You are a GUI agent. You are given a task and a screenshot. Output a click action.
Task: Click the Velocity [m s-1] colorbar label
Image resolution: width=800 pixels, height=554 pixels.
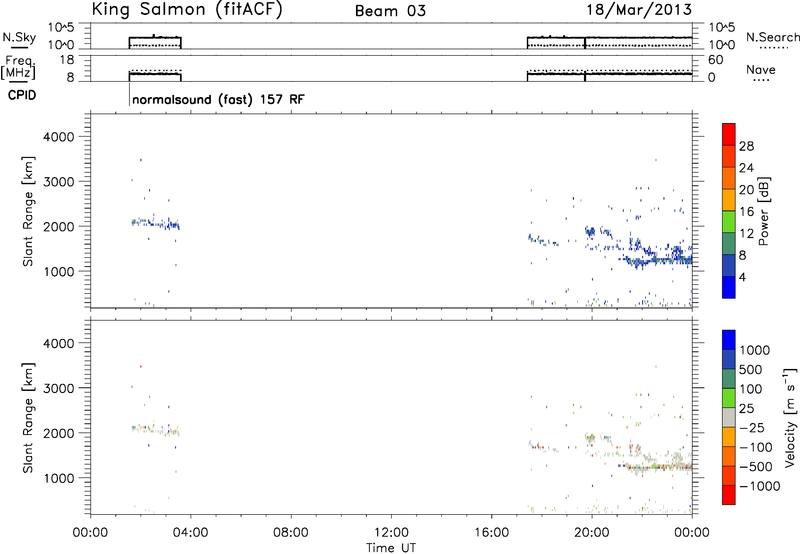(x=790, y=417)
